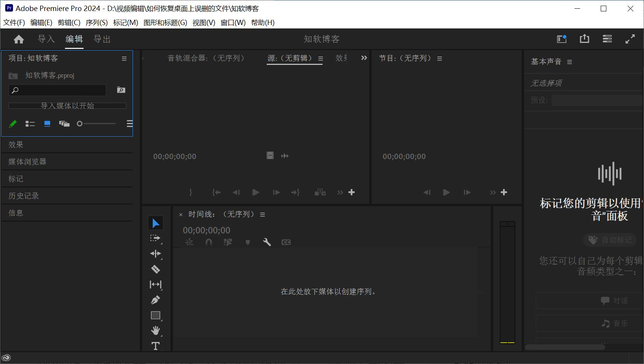Open the what's new notification icon
This screenshot has width=644, height=364.
click(x=562, y=39)
